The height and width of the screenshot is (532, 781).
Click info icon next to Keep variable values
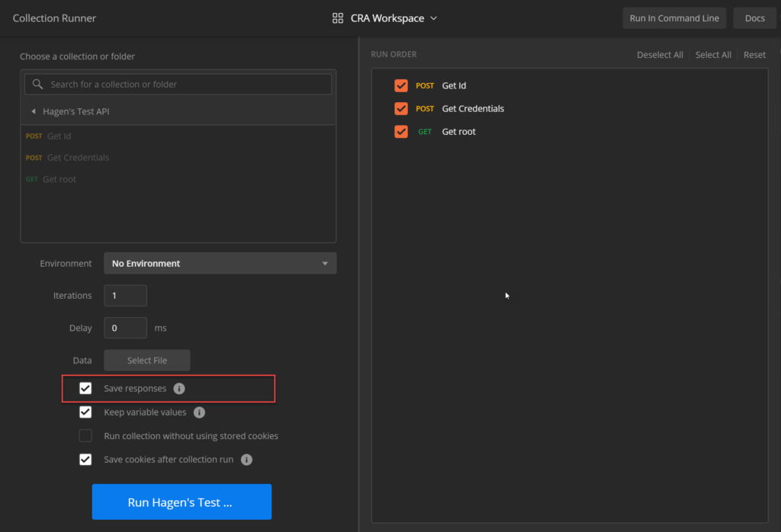199,412
